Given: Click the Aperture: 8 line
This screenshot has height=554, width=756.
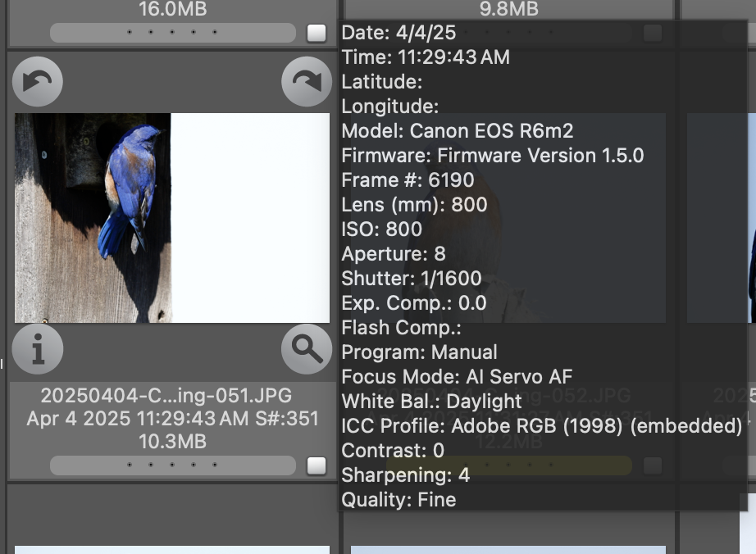Looking at the screenshot, I should [394, 254].
